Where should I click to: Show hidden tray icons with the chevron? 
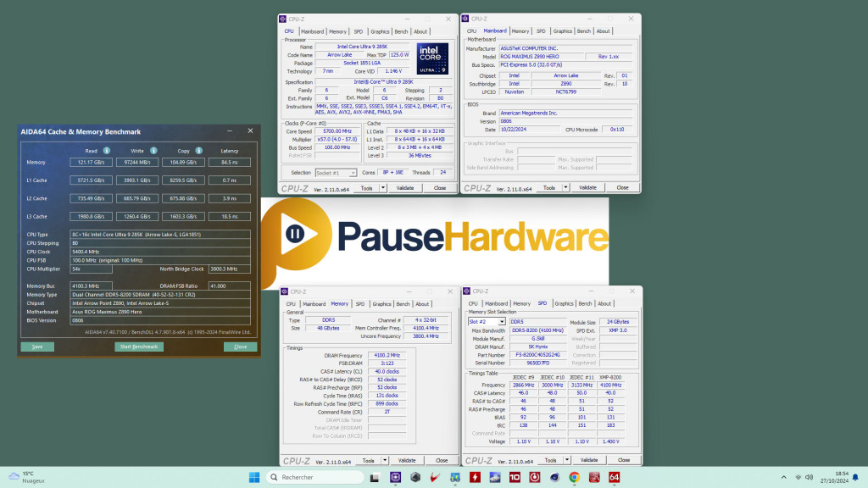[784, 477]
